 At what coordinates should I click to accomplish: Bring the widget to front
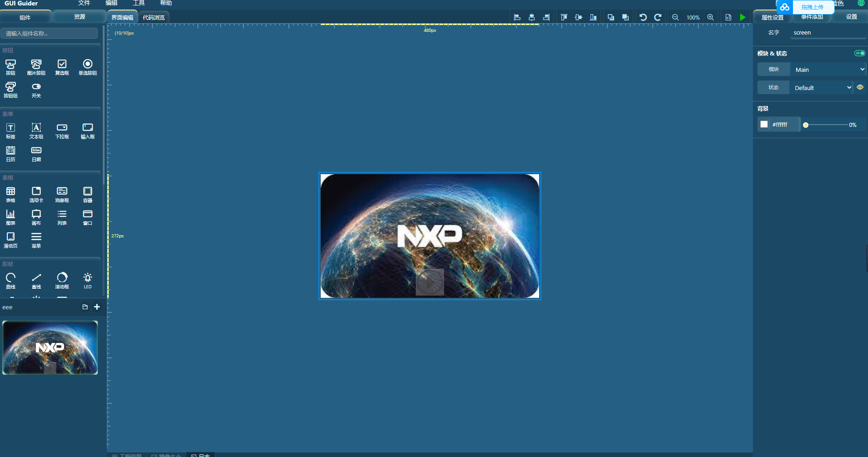coord(611,17)
